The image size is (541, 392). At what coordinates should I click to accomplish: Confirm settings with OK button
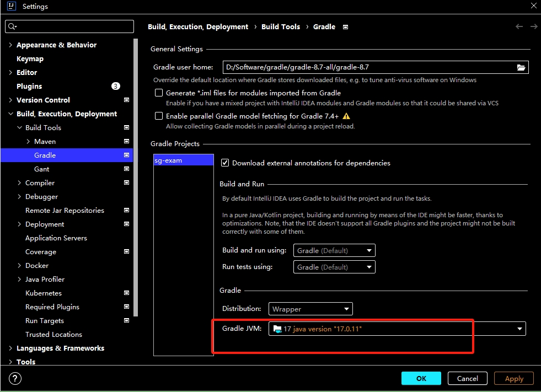[x=421, y=378]
